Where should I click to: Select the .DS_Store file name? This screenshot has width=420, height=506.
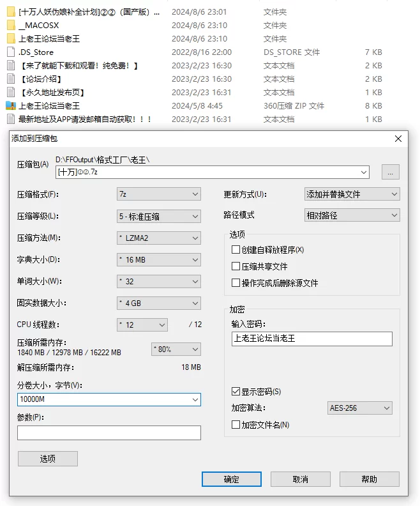[36, 52]
